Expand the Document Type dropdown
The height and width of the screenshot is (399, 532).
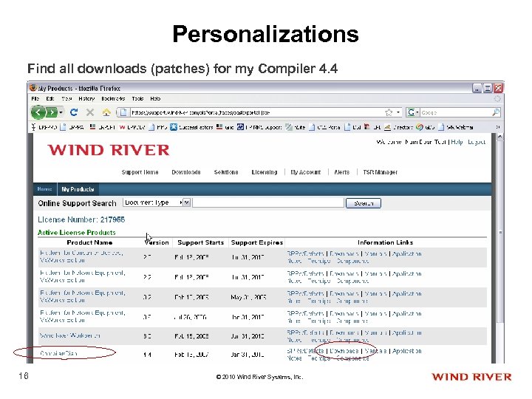click(157, 202)
